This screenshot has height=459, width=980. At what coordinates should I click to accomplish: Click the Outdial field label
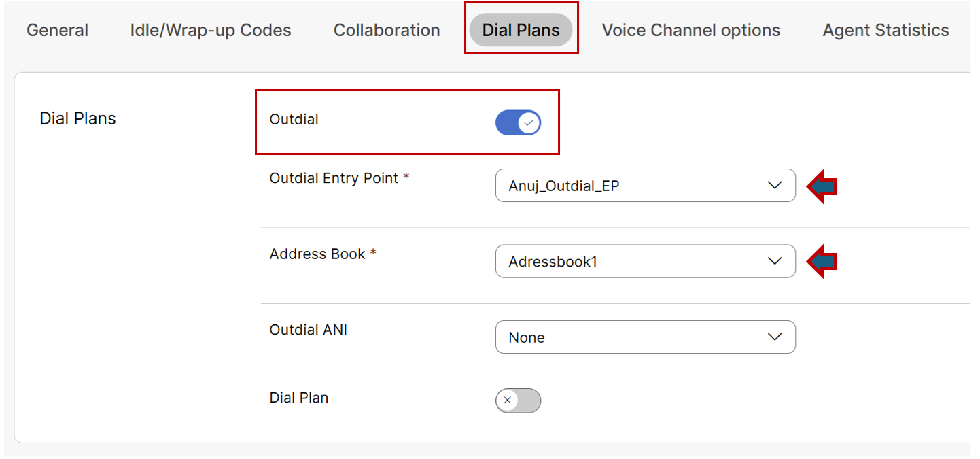[x=294, y=120]
